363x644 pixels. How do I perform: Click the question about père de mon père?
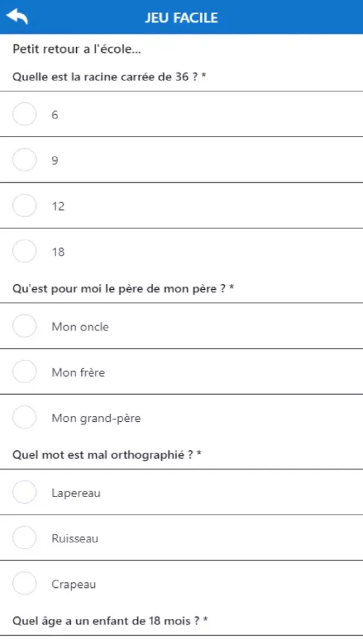point(123,289)
